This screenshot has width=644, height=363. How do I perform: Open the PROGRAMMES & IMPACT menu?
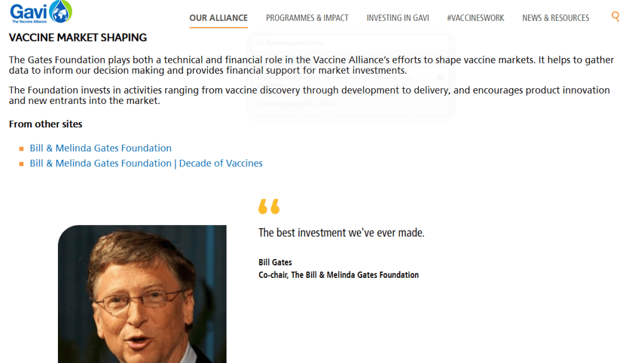307,18
